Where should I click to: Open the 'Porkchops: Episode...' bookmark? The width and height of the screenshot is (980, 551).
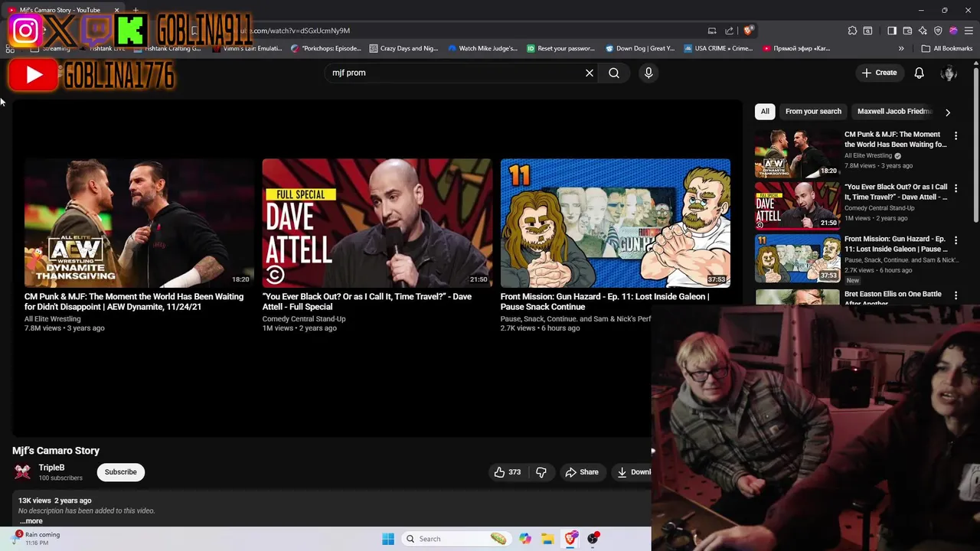(x=325, y=48)
